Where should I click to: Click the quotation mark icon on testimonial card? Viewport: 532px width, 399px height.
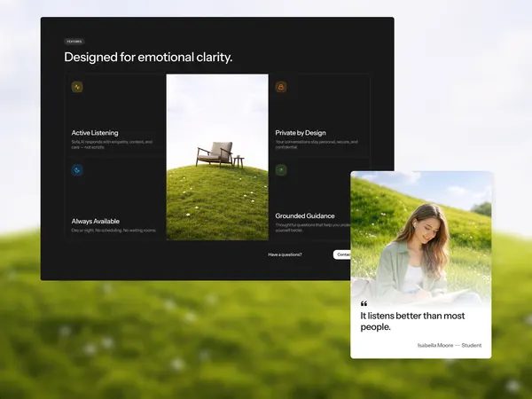click(364, 303)
